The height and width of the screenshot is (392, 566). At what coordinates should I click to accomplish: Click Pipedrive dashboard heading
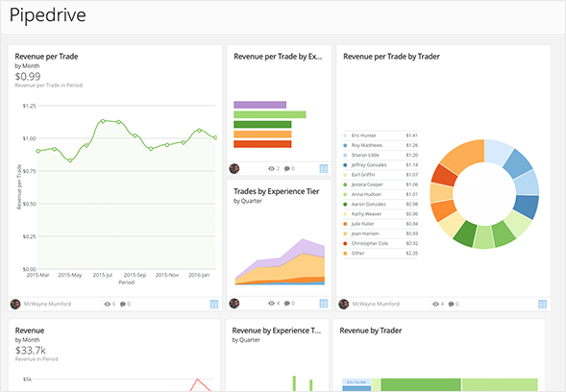(x=48, y=15)
